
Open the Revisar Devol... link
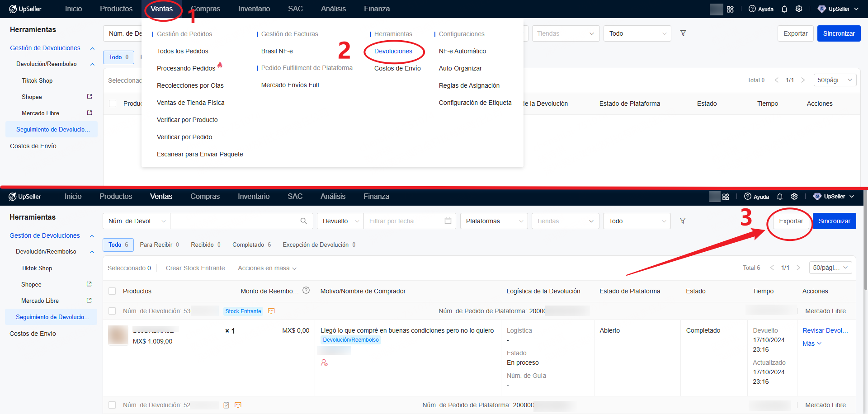point(825,330)
